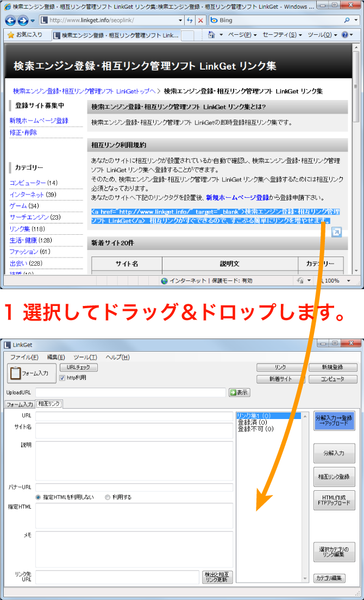Image resolution: width=364 pixels, height=600 pixels.
Task: Open the 編集(E) menu in LinkGet
Action: click(56, 357)
